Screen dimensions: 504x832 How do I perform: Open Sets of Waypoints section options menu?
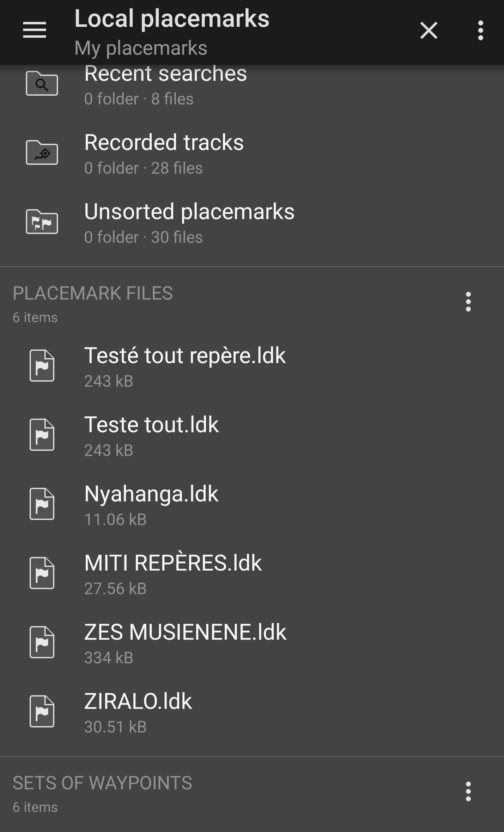(468, 791)
